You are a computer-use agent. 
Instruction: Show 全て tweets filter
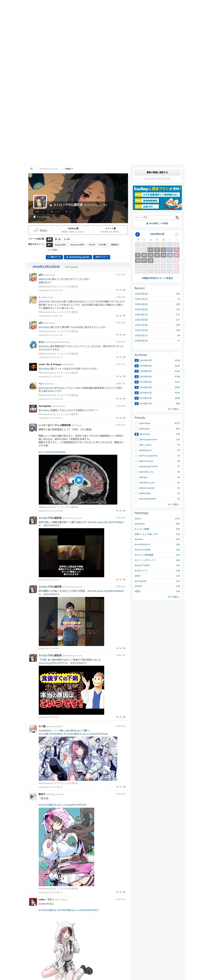(x=50, y=245)
